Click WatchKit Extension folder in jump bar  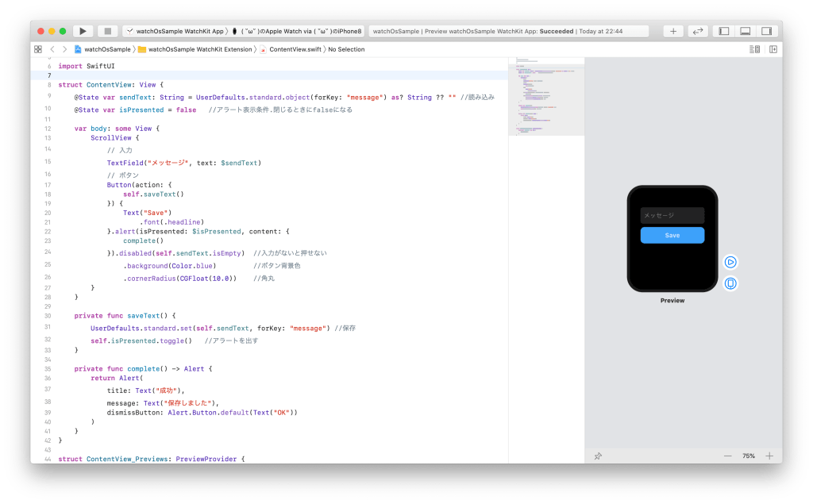tap(199, 49)
